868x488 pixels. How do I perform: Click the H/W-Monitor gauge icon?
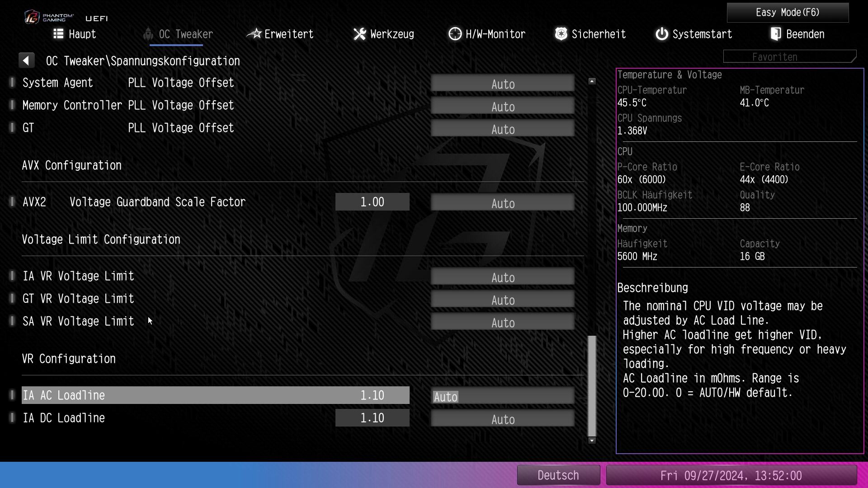coord(455,34)
